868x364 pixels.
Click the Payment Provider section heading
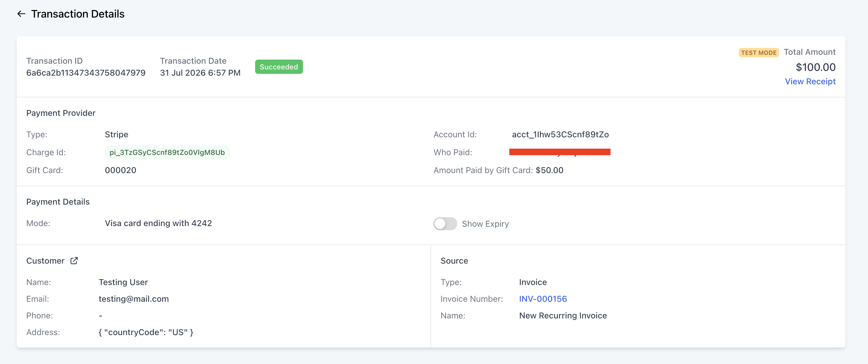(61, 113)
